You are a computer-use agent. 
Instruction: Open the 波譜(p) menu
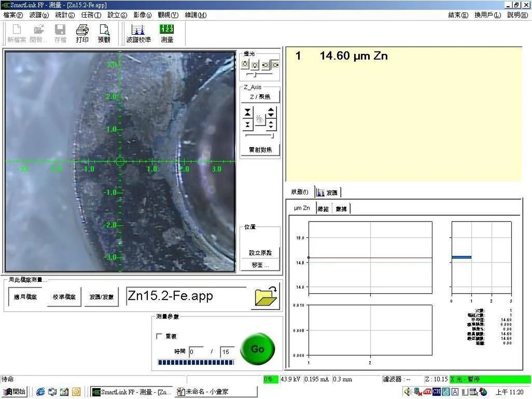[39, 15]
